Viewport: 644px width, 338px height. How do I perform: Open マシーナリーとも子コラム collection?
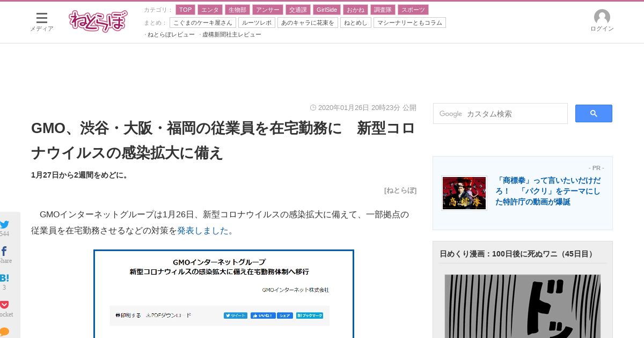click(409, 23)
